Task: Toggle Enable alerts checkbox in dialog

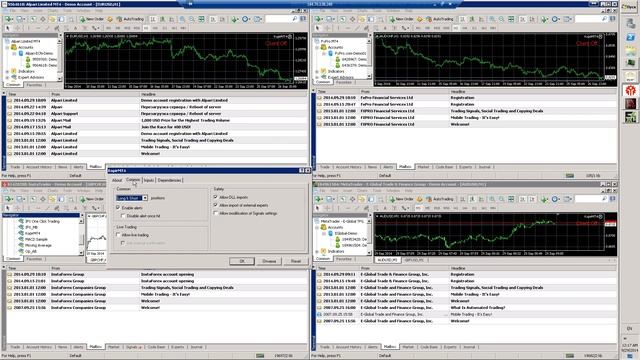Action: click(118, 208)
